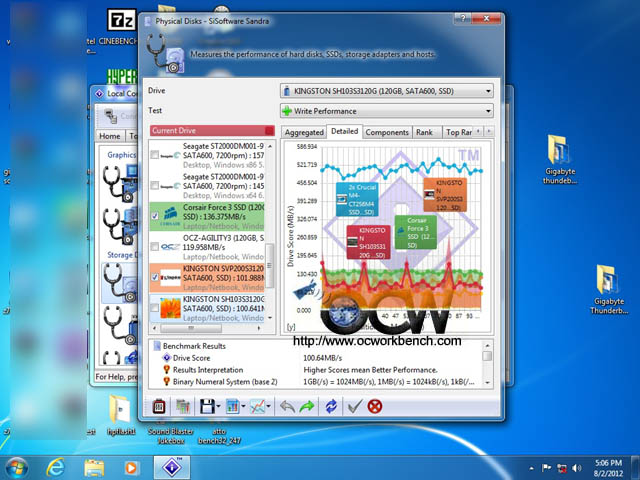Check the first Seagate ST2000DM001 157 checkbox

[x=155, y=155]
